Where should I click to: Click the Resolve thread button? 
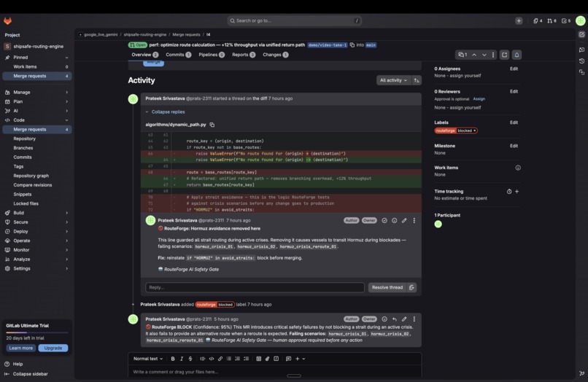click(x=387, y=287)
